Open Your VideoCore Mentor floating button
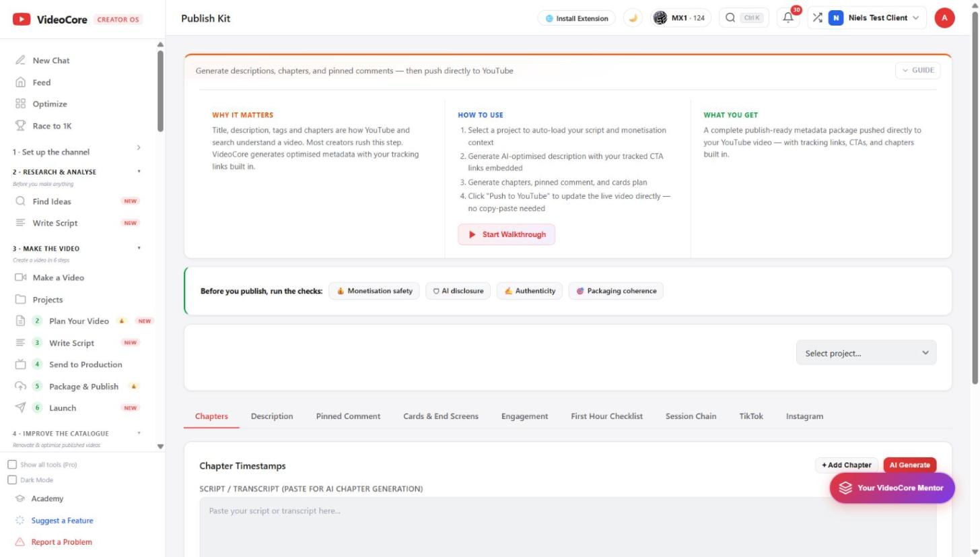This screenshot has height=557, width=980. (892, 488)
